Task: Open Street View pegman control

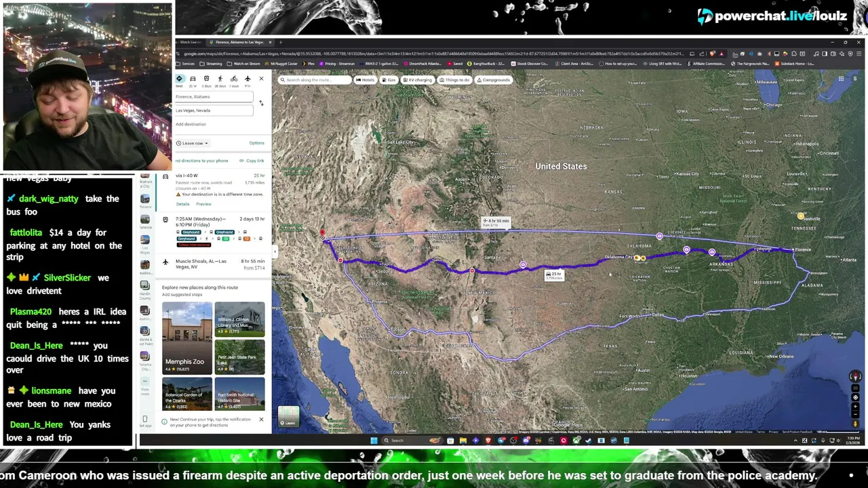Action: click(856, 424)
